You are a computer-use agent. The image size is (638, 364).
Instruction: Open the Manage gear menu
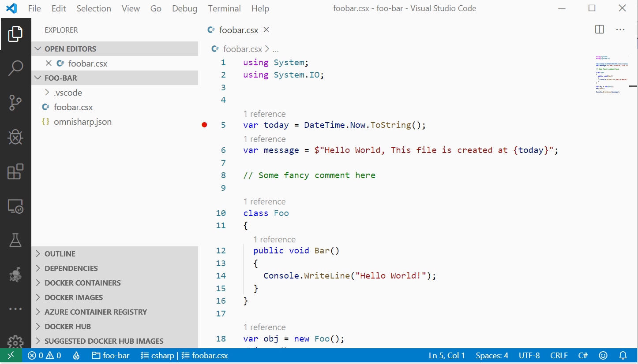click(15, 342)
